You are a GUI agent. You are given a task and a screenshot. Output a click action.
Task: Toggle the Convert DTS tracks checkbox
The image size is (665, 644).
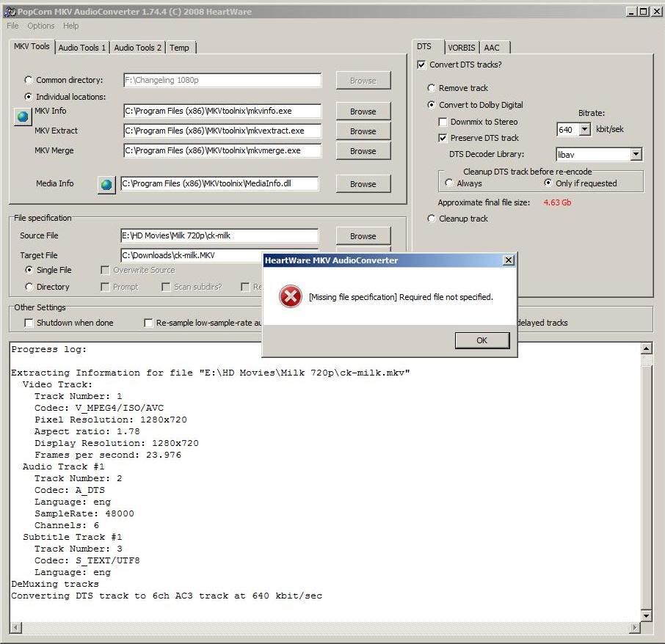pyautogui.click(x=421, y=65)
